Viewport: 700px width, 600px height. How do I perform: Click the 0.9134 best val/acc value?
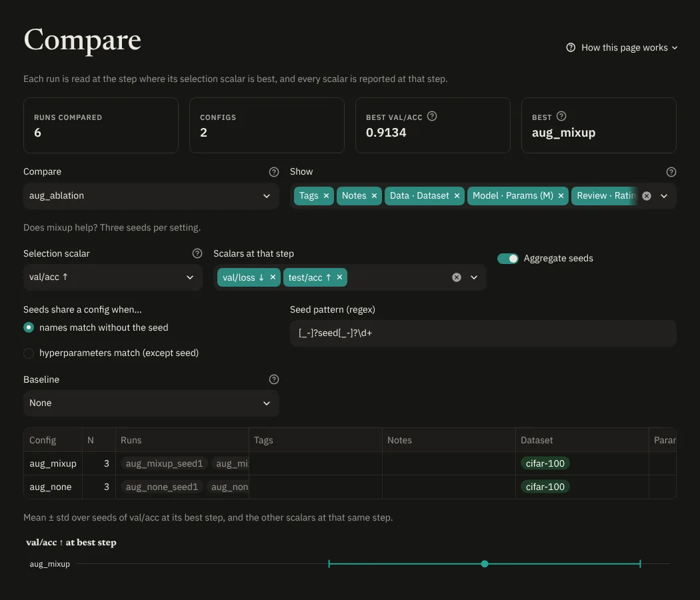386,133
